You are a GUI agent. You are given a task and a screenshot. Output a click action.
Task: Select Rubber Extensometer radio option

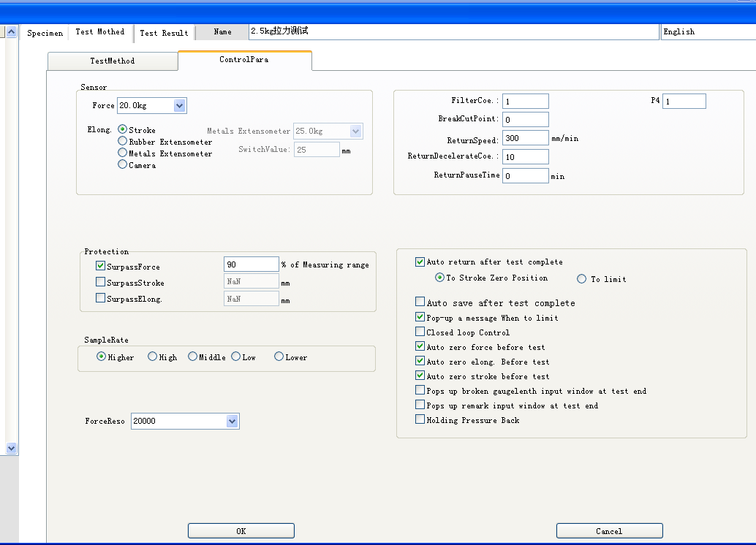tap(123, 142)
